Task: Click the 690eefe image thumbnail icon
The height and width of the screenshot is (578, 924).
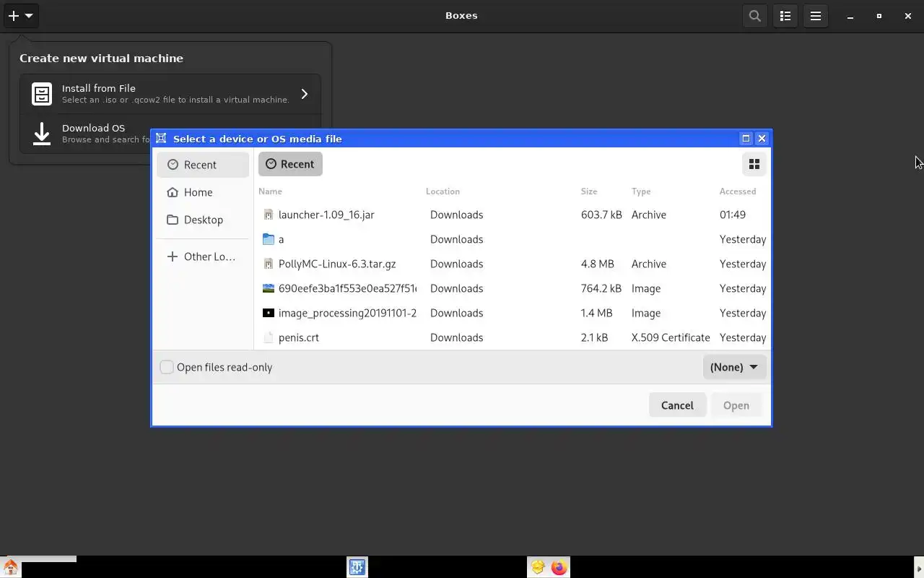Action: click(x=269, y=288)
